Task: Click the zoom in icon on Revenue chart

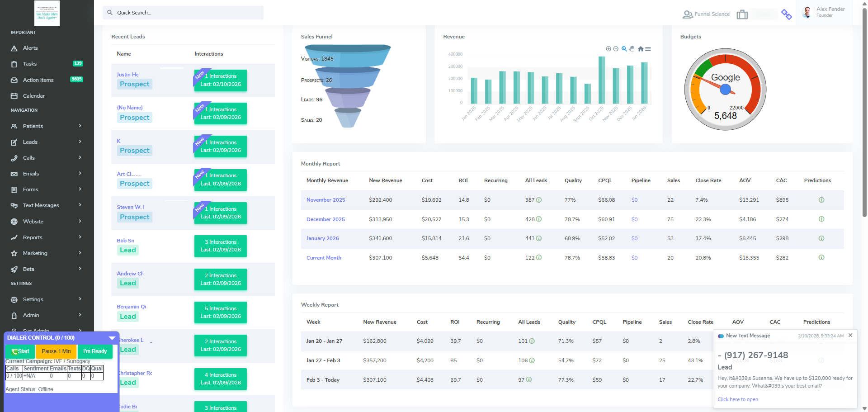Action: (609, 49)
